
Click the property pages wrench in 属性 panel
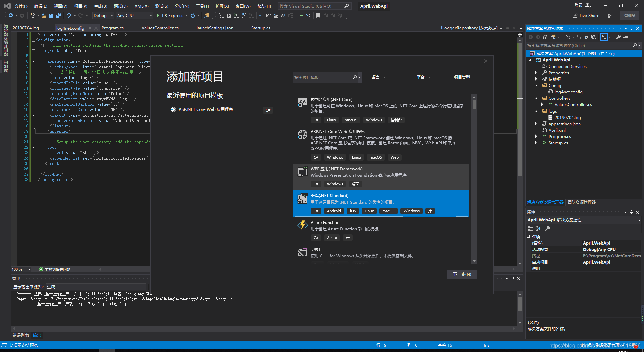pos(548,228)
